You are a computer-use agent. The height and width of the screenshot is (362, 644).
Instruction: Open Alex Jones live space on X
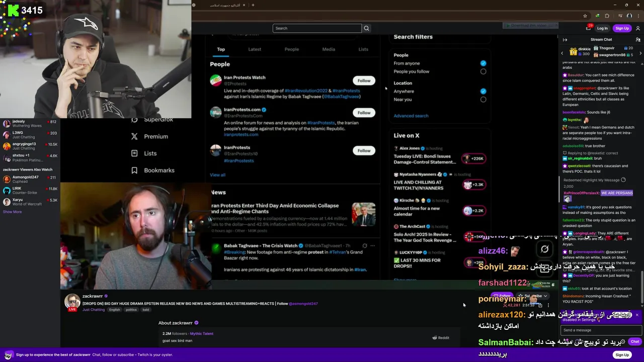click(439, 155)
